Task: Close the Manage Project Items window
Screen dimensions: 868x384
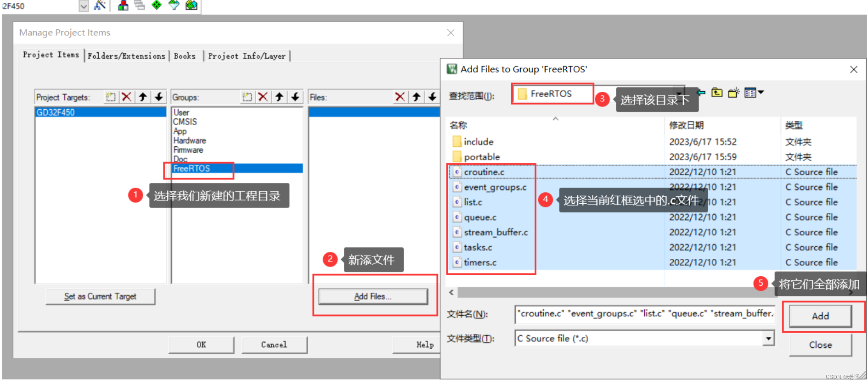Action: coord(451,33)
